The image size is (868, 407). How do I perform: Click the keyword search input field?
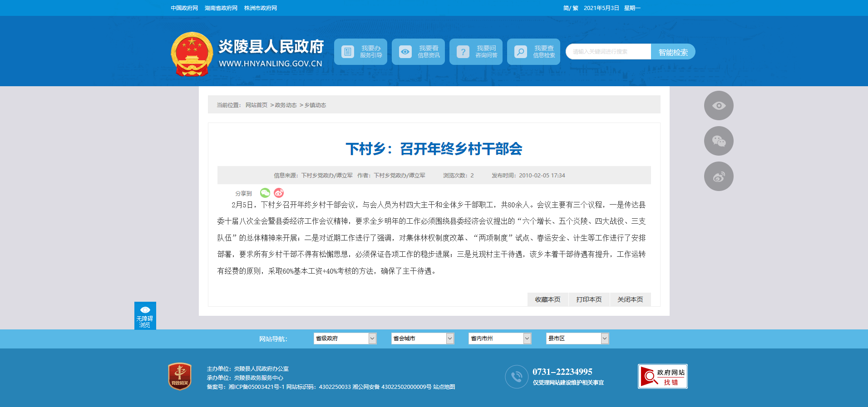tap(608, 52)
